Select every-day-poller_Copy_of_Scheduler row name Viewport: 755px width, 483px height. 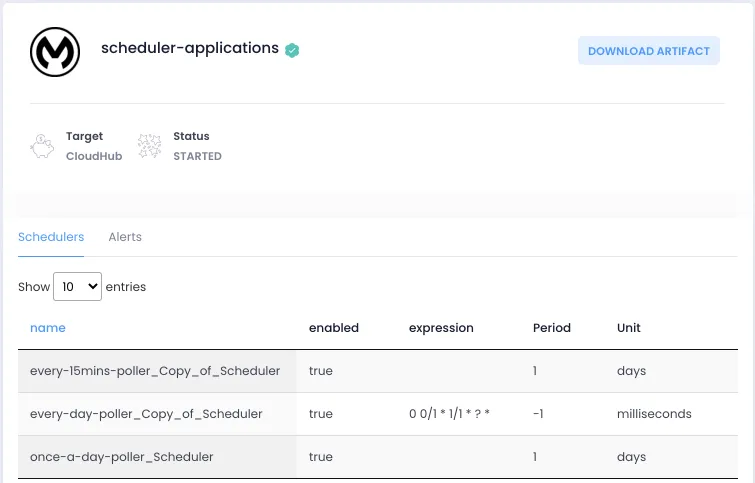click(x=146, y=414)
